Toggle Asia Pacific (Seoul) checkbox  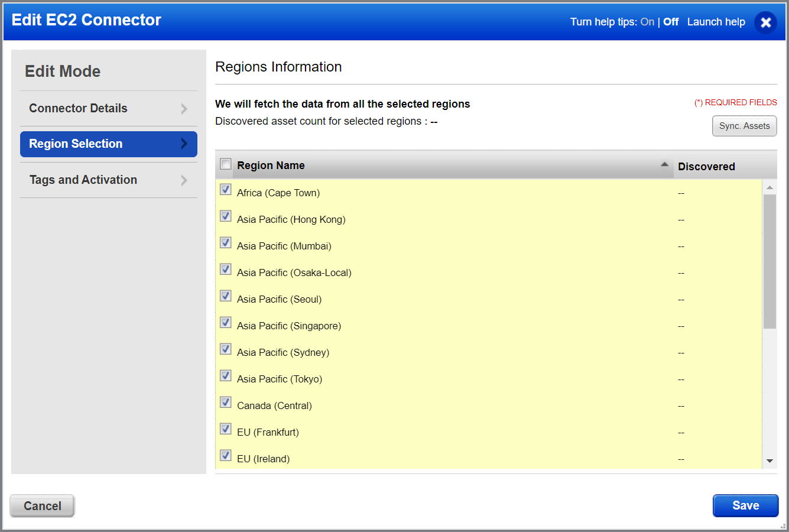(225, 296)
